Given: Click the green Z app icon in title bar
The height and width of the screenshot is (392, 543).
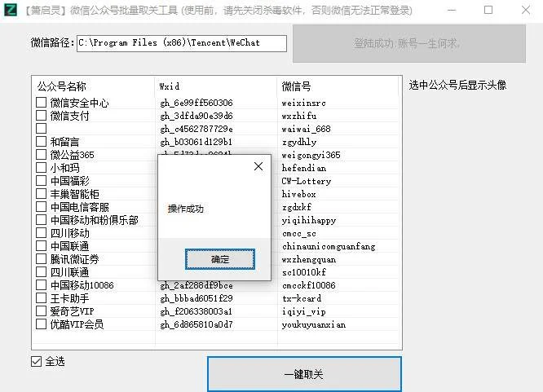Looking at the screenshot, I should pyautogui.click(x=11, y=10).
